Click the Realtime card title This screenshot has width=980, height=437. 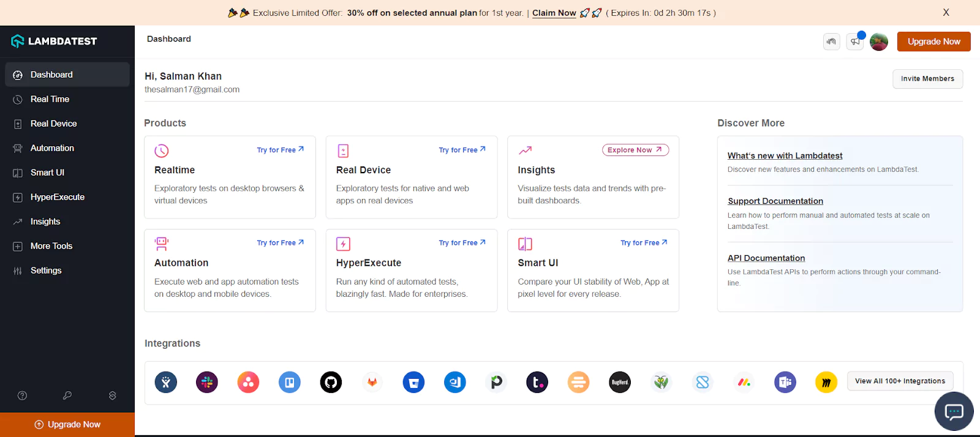(x=175, y=170)
